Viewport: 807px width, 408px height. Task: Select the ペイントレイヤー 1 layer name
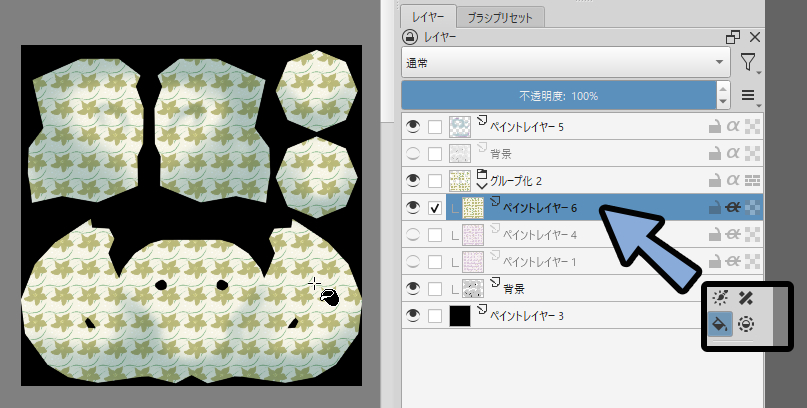click(539, 262)
